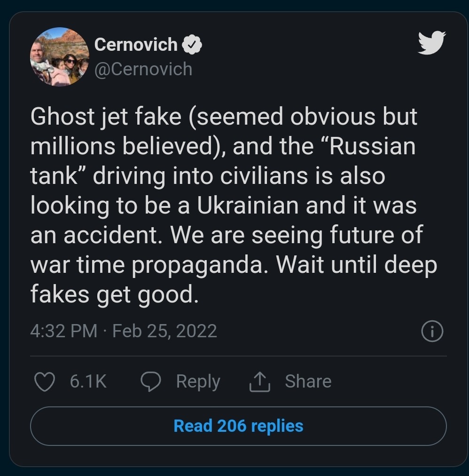Viewport: 469px width, 476px height.
Task: Click the share upload arrow icon
Action: tap(259, 381)
